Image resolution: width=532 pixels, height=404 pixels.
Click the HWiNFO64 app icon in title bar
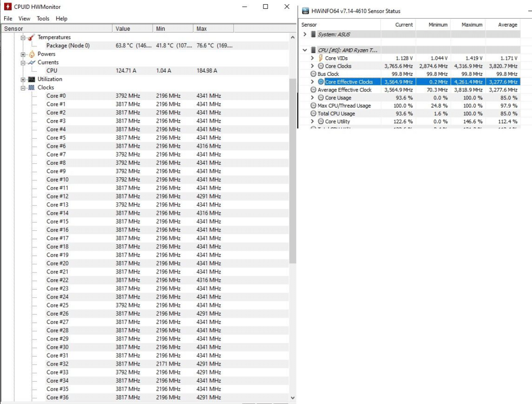click(x=305, y=11)
